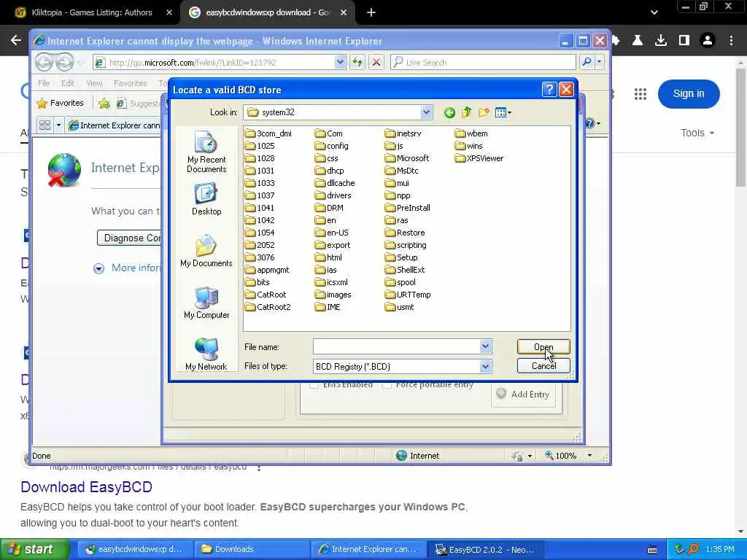This screenshot has width=747, height=560.
Task: Click the Live Search input field
Action: tap(483, 62)
